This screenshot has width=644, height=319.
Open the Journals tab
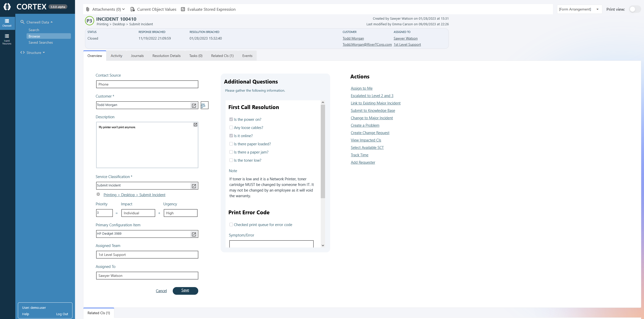tap(137, 56)
